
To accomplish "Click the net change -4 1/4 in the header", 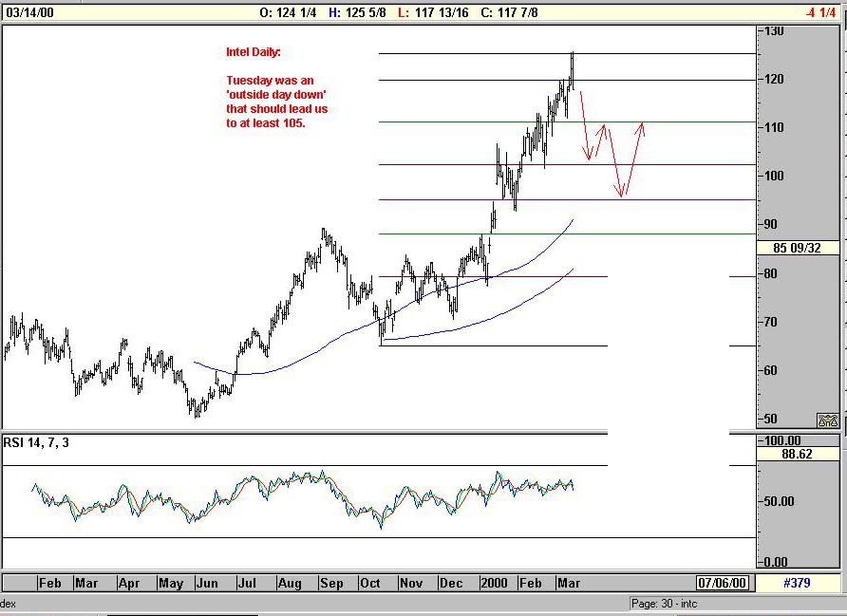I will click(820, 12).
